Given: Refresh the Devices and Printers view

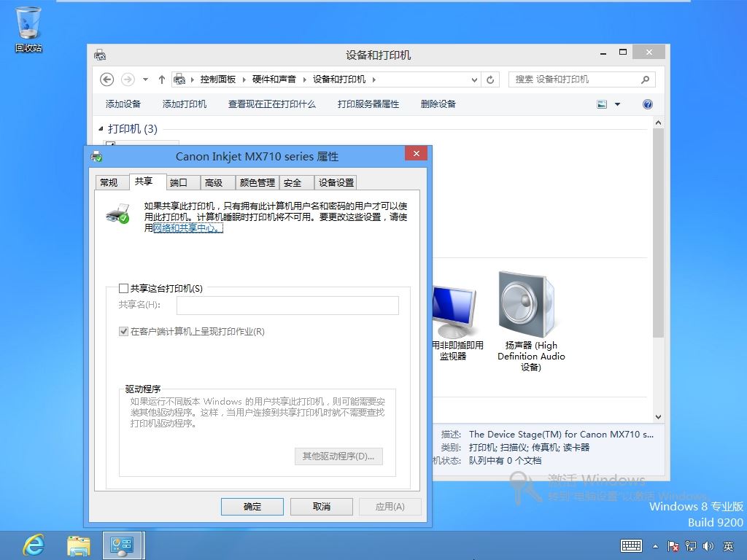Looking at the screenshot, I should pos(490,79).
